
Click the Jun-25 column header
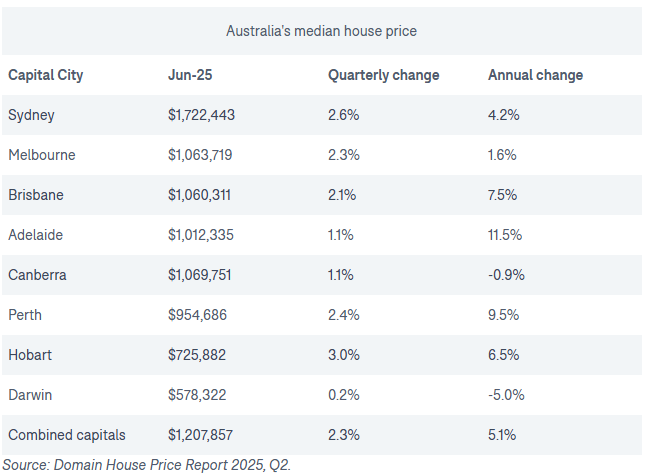pos(189,75)
